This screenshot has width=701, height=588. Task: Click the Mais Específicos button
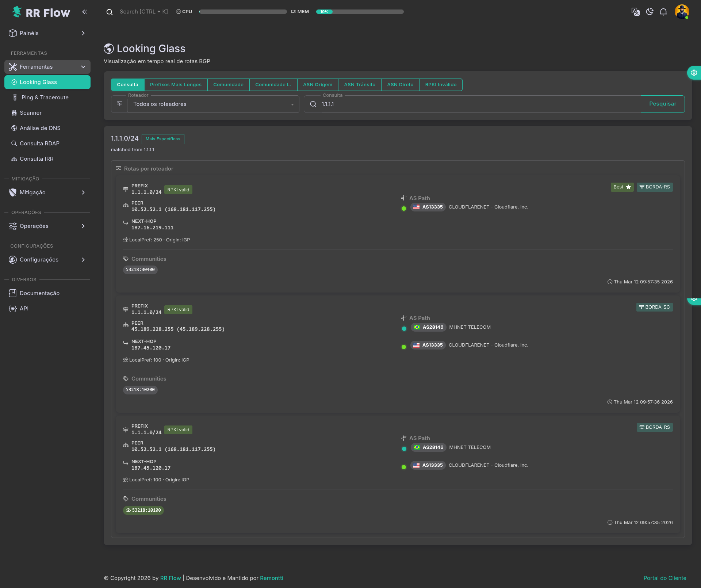pyautogui.click(x=163, y=139)
